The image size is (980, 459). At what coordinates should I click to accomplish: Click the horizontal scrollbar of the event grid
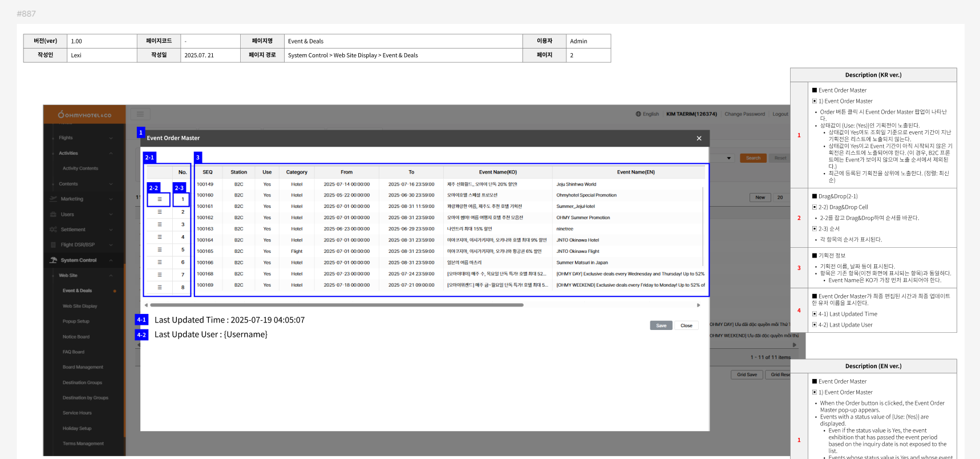click(337, 305)
